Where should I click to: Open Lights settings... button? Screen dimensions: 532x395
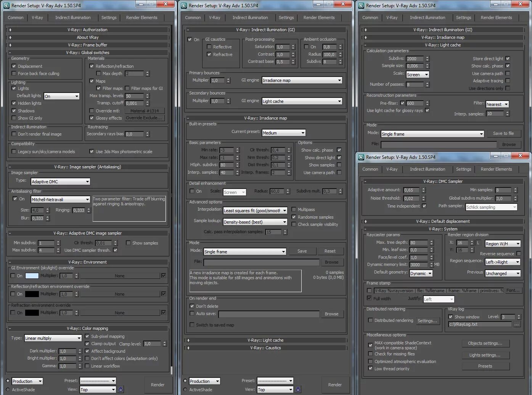coord(485,355)
